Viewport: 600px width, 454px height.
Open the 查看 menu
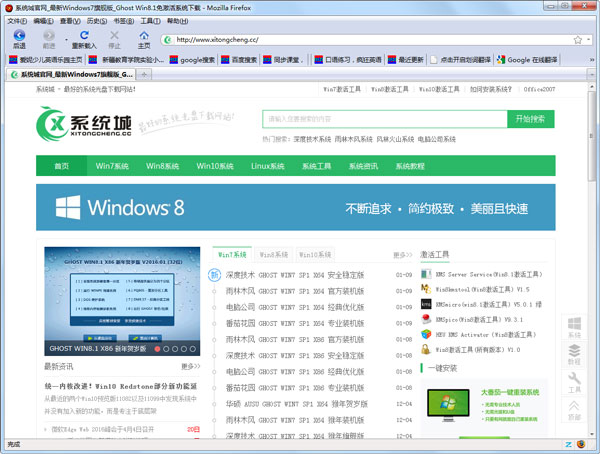pyautogui.click(x=70, y=21)
